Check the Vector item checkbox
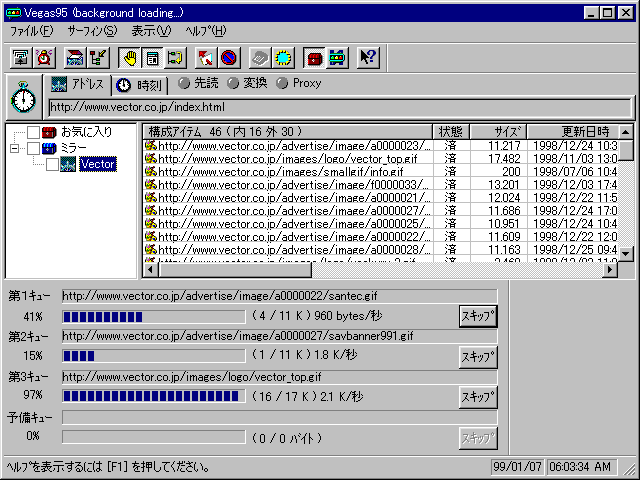The width and height of the screenshot is (640, 480). [x=52, y=164]
